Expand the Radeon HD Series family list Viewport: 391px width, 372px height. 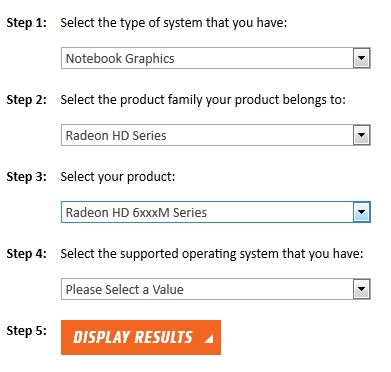click(216, 135)
